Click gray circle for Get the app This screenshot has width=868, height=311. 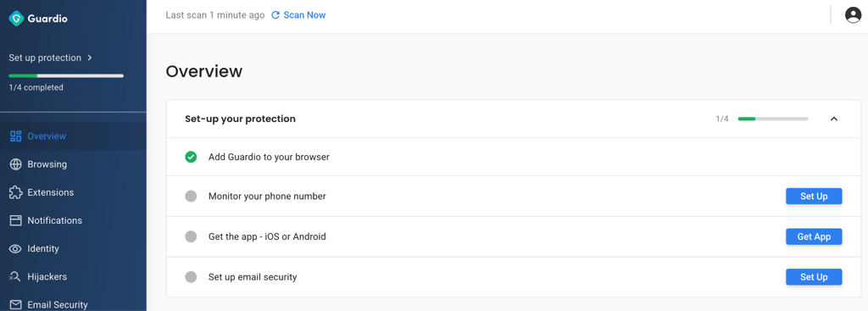[x=191, y=236]
